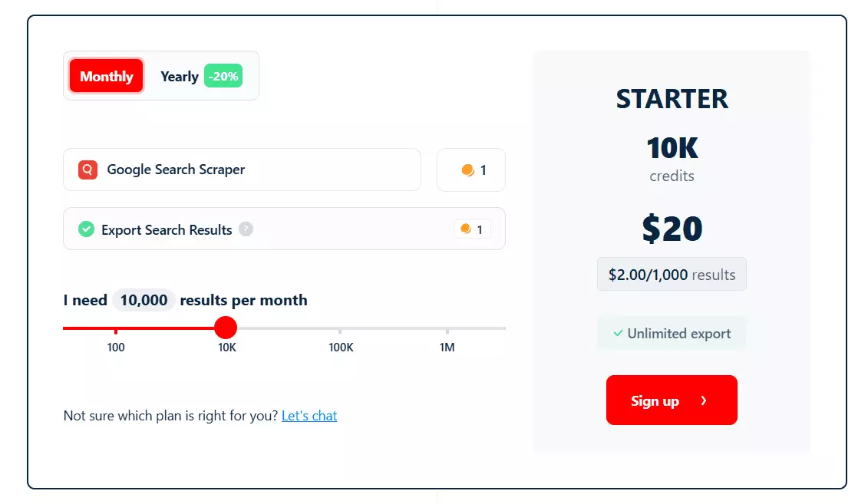Open the credits cost selector showing 1
This screenshot has height=504, width=868.
470,170
